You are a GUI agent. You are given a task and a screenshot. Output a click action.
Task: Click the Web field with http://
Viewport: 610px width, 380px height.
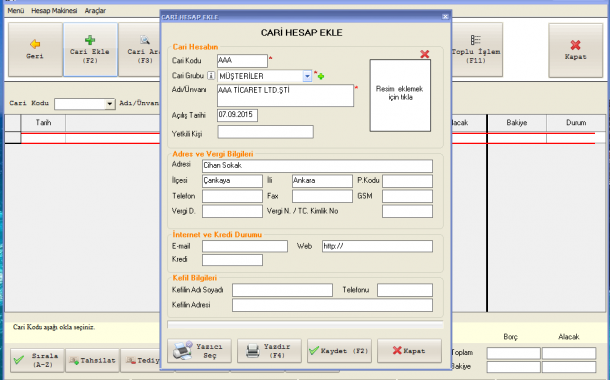click(377, 246)
